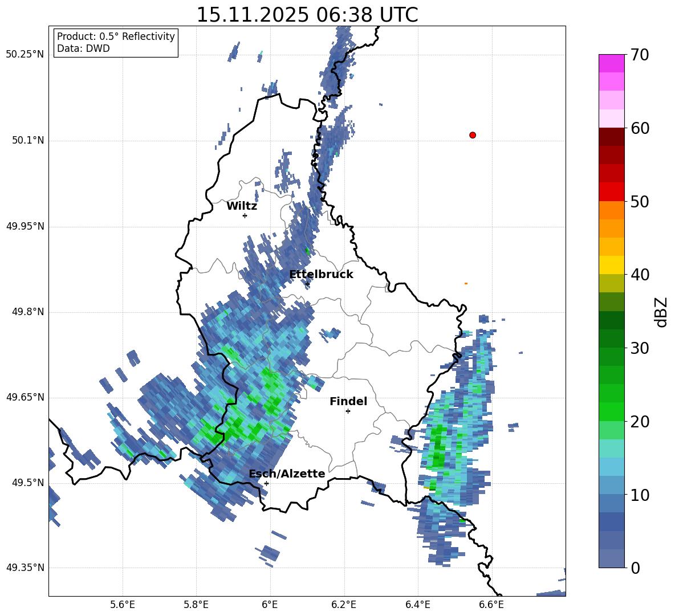The height and width of the screenshot is (616, 675).
Task: Click the dBZ colorbar axis label
Action: pyautogui.click(x=662, y=312)
